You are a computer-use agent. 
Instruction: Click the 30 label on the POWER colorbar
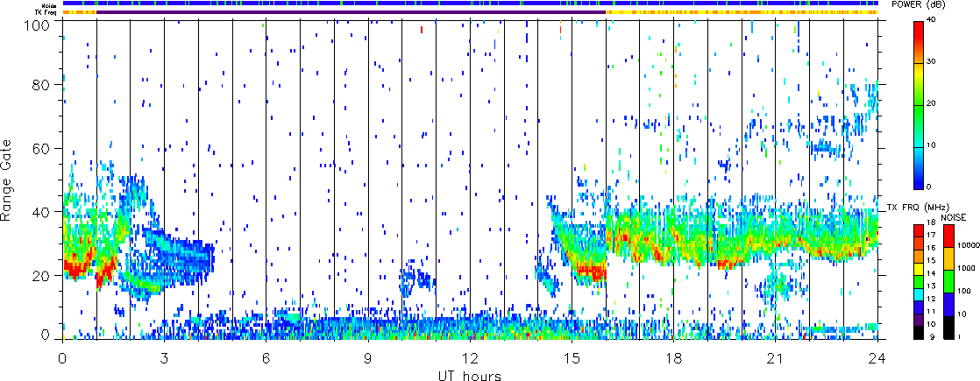click(x=933, y=62)
